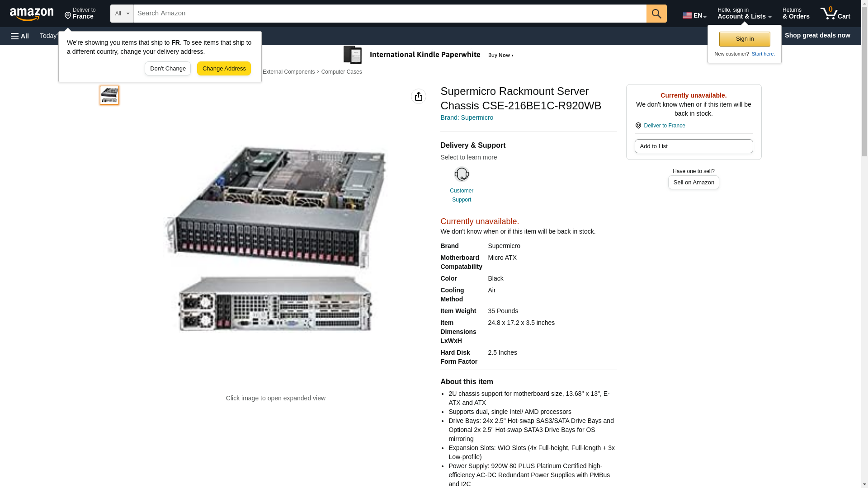Select the server chassis thumbnail image

[x=109, y=95]
